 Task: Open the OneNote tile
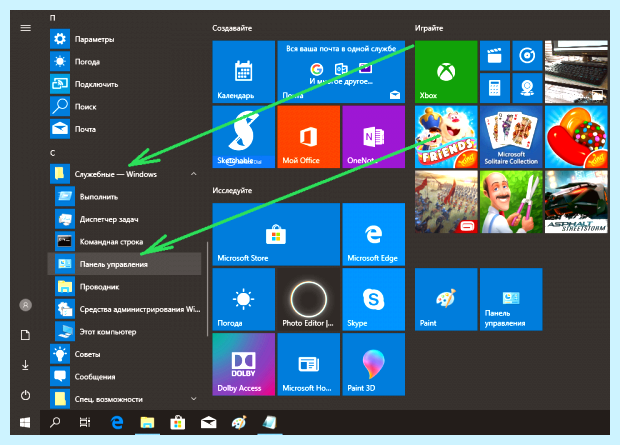tap(374, 136)
